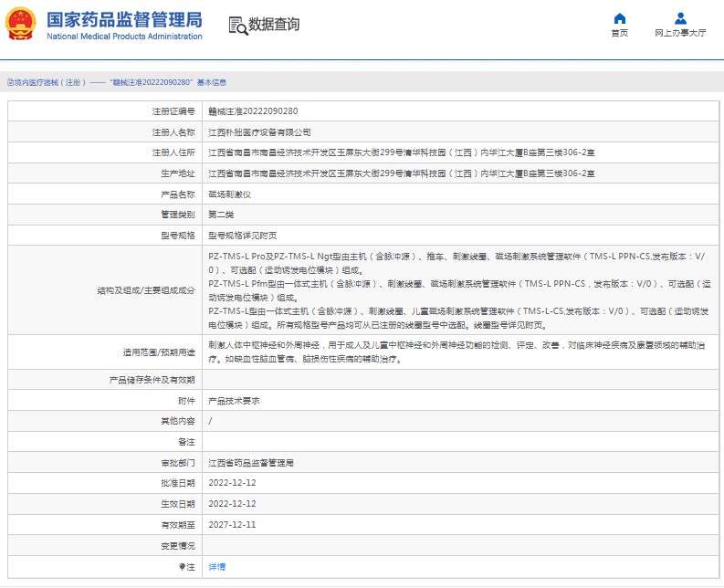Click the bulb icon next to 注
This screenshot has width=724, height=588.
click(x=181, y=567)
